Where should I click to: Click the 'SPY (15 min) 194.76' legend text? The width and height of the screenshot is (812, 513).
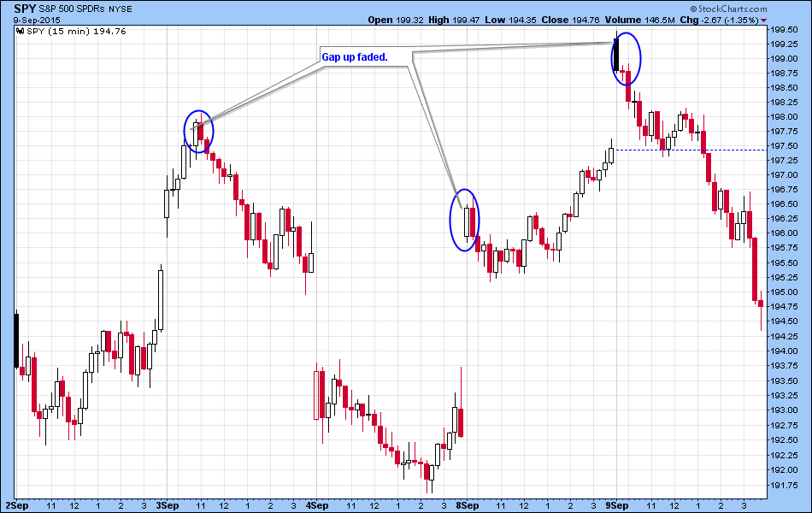point(76,31)
